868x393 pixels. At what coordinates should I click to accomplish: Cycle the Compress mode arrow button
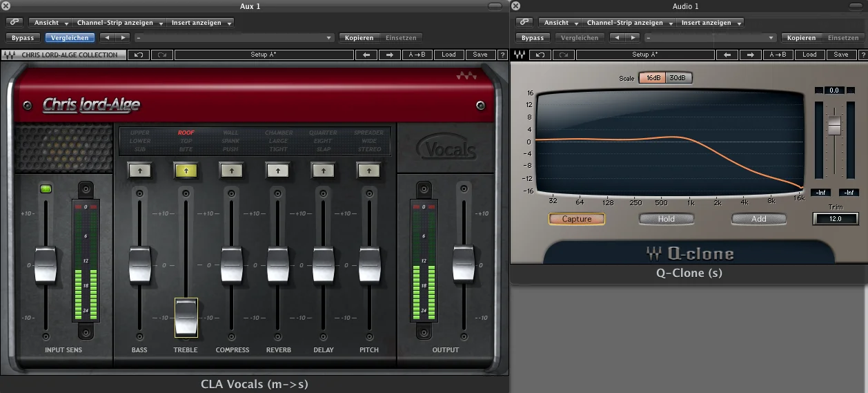(x=232, y=169)
